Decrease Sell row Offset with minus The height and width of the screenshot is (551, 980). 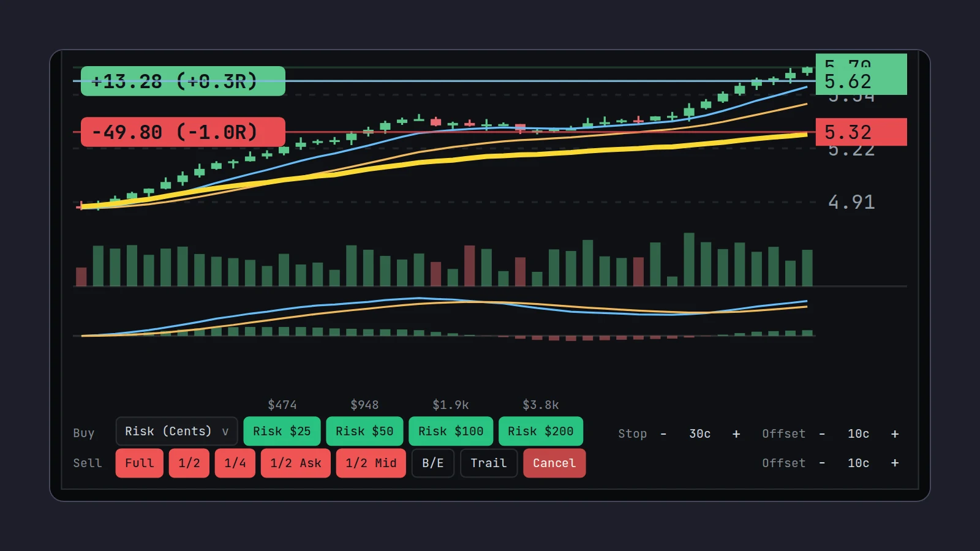point(822,463)
